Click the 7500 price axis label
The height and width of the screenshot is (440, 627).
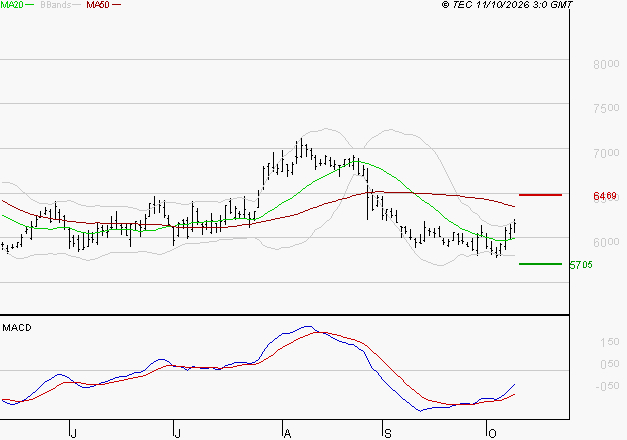[606, 108]
